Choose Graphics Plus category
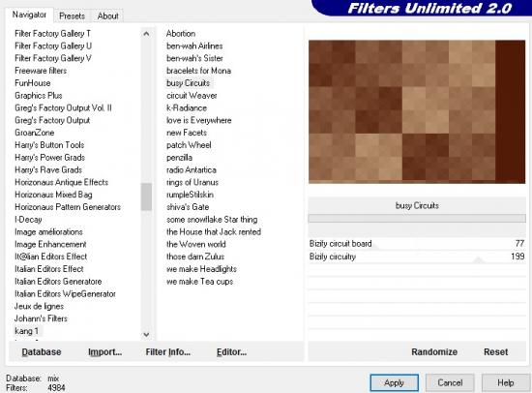Image resolution: width=532 pixels, height=393 pixels. [x=39, y=96]
